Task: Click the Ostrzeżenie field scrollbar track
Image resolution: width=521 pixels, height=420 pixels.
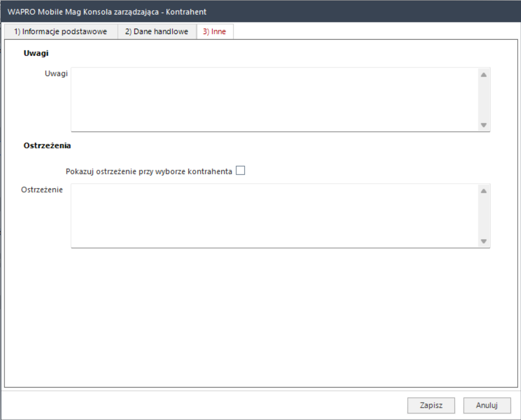Action: tap(483, 216)
